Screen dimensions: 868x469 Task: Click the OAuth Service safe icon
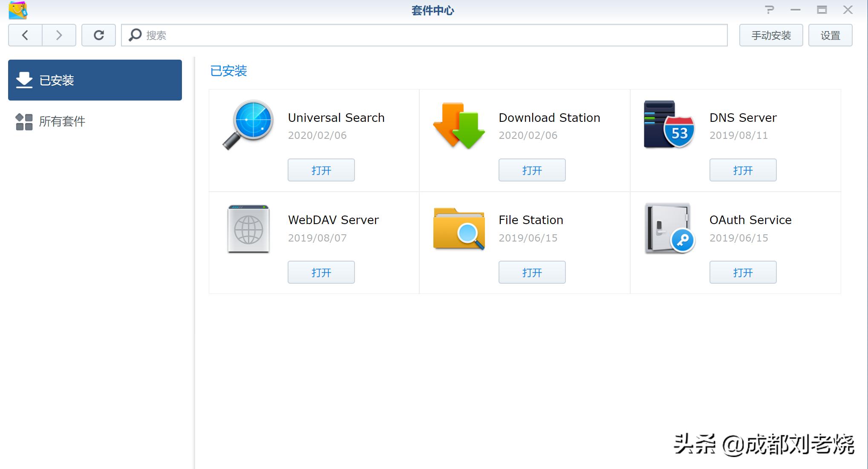[669, 228]
